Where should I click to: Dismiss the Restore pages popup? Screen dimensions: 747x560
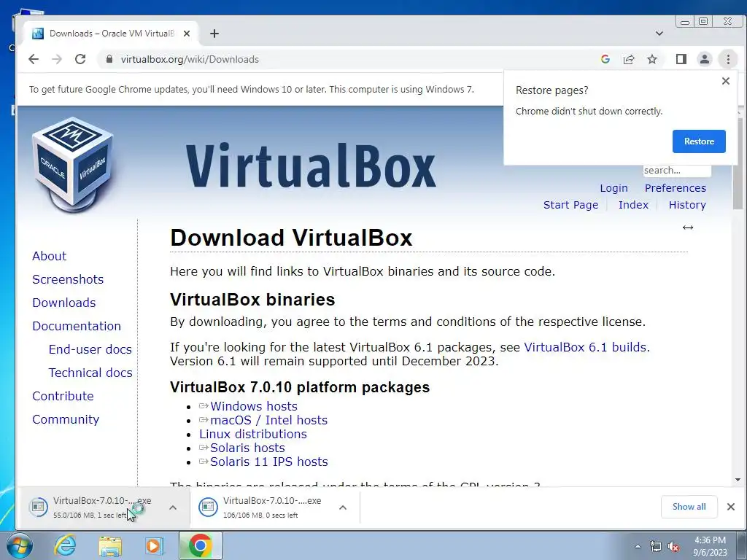726,81
